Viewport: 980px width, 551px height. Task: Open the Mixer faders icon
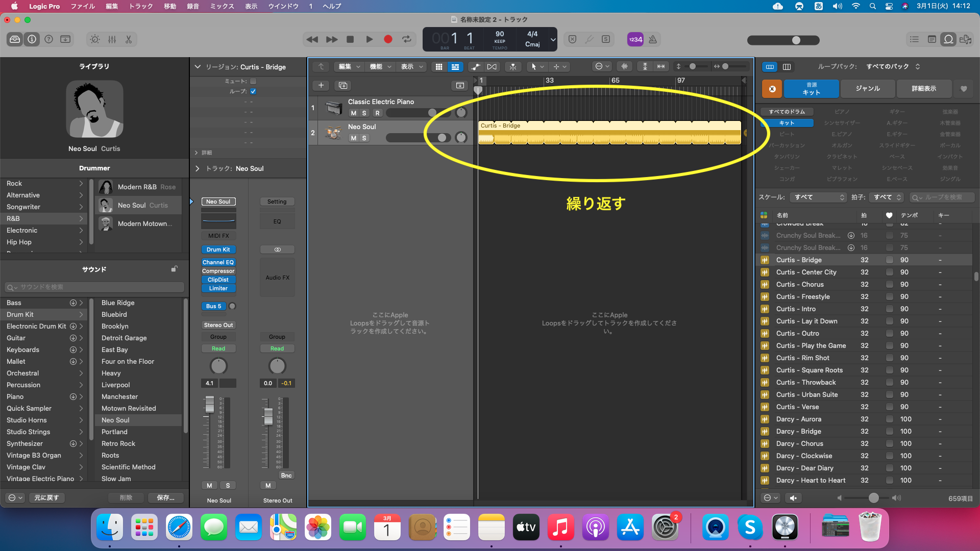(112, 39)
